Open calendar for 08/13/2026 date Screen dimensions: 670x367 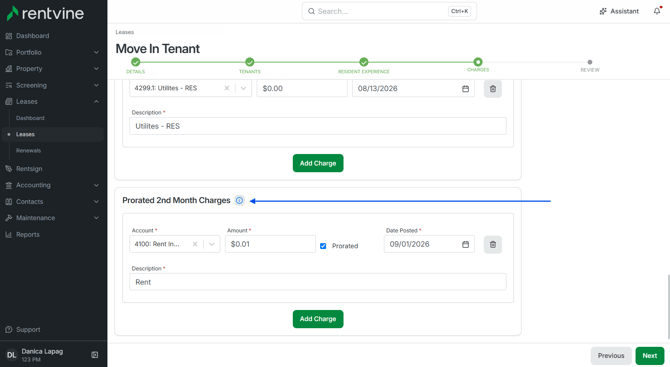[x=465, y=88]
